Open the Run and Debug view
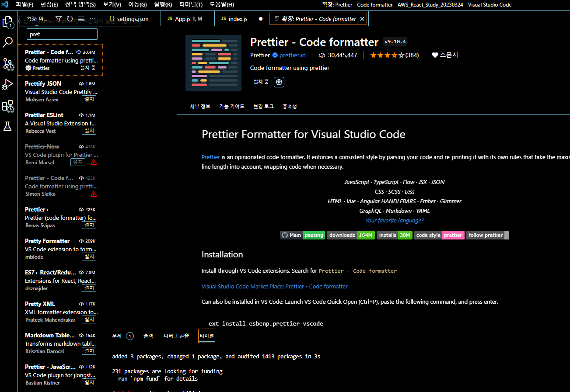The image size is (570, 392). tap(8, 85)
